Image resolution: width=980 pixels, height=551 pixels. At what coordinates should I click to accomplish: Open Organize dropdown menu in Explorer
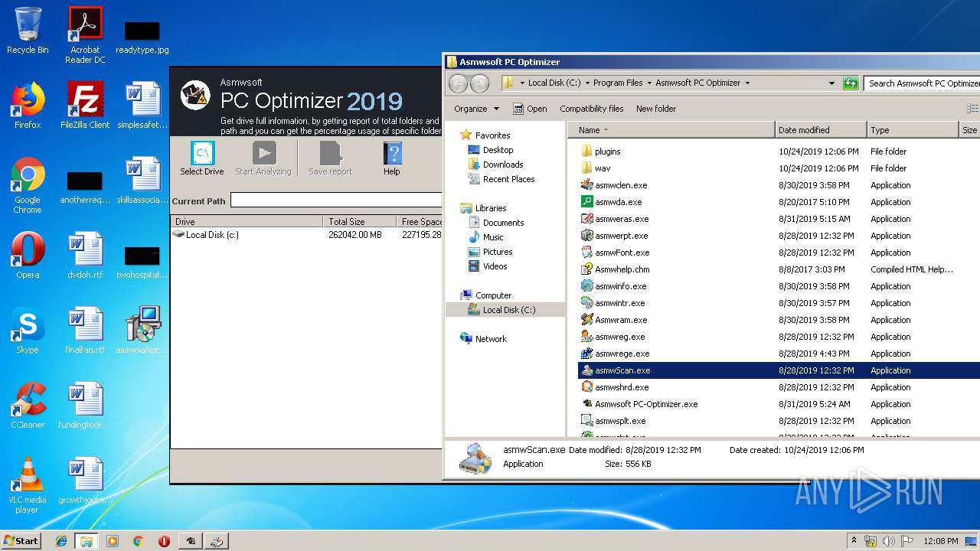[476, 109]
